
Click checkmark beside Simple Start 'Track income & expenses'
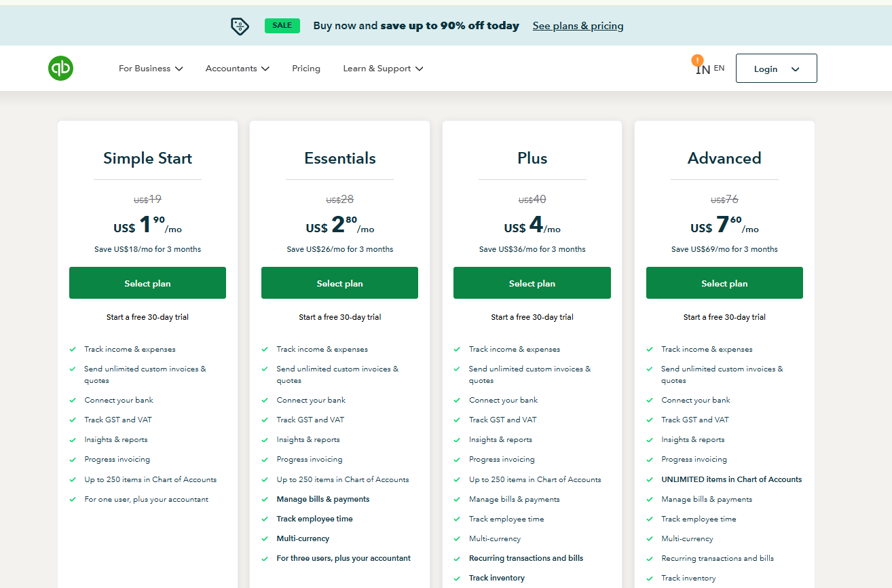click(73, 349)
